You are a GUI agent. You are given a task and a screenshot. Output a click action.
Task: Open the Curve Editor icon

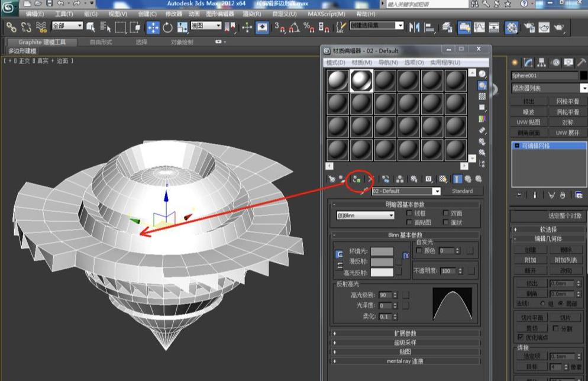[479, 27]
